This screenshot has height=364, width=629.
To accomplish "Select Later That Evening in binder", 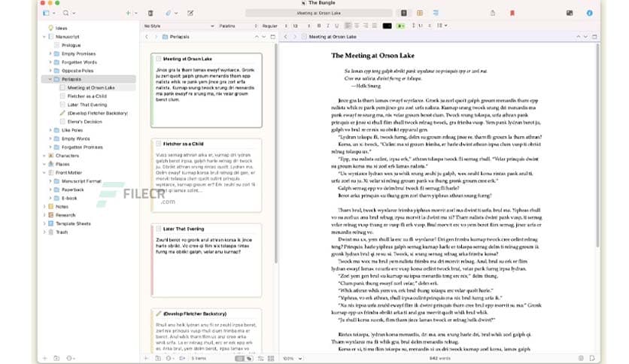I will pyautogui.click(x=87, y=105).
